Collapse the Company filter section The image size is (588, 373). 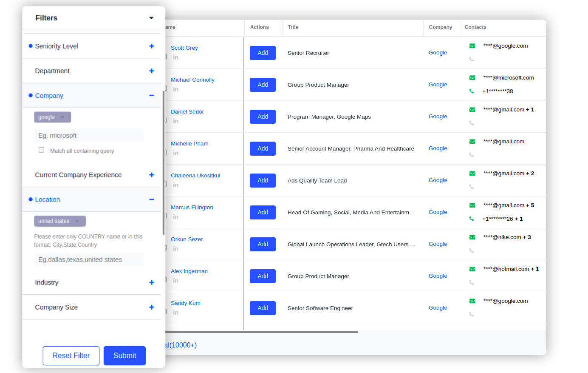(151, 96)
